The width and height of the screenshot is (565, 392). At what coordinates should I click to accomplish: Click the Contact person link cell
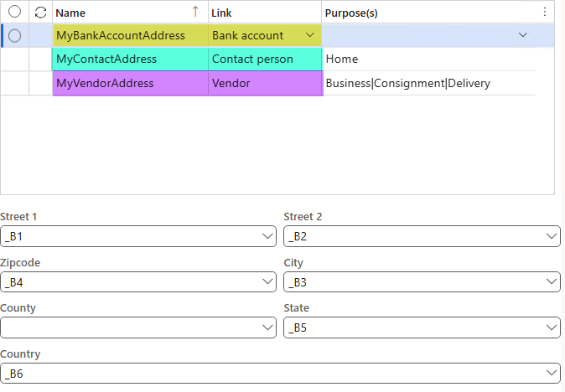click(265, 59)
